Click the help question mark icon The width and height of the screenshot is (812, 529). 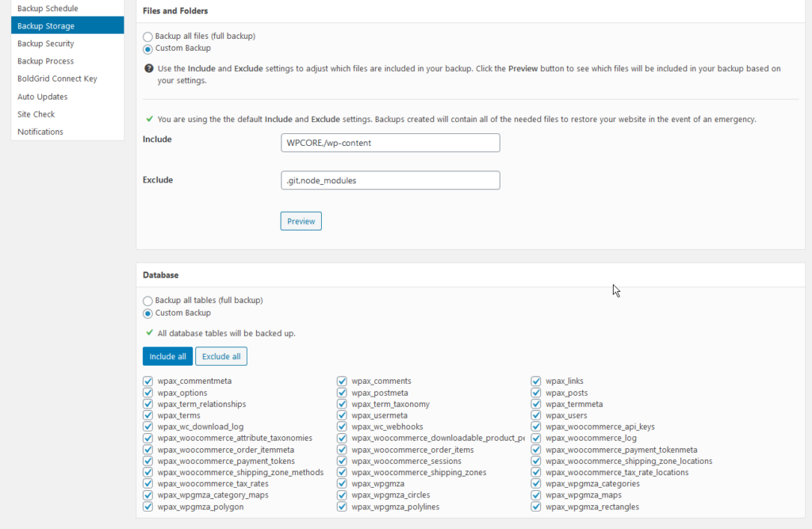coord(149,69)
